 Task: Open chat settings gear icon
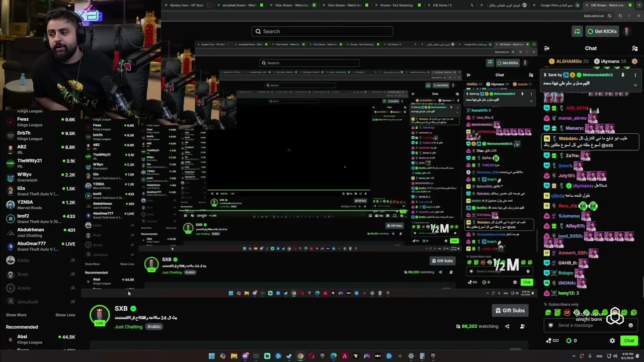tap(612, 340)
